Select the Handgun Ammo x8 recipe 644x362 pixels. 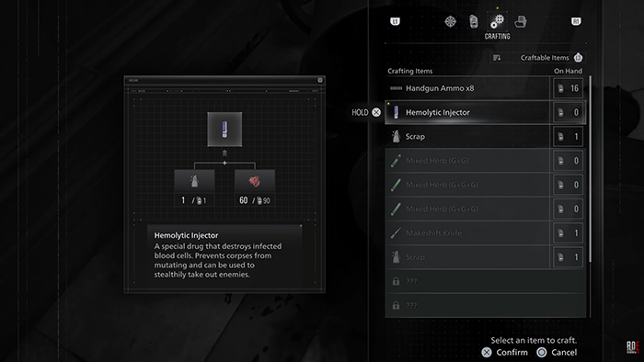click(x=485, y=88)
